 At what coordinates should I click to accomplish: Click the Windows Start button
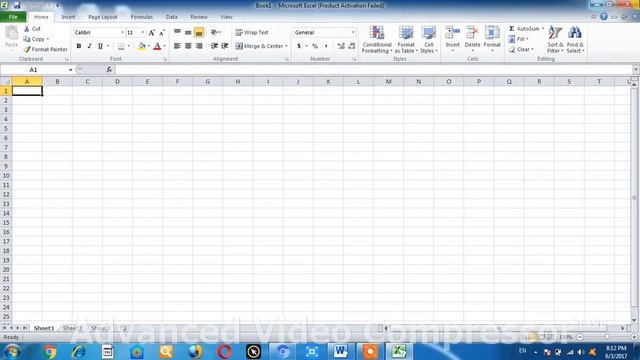tap(12, 351)
